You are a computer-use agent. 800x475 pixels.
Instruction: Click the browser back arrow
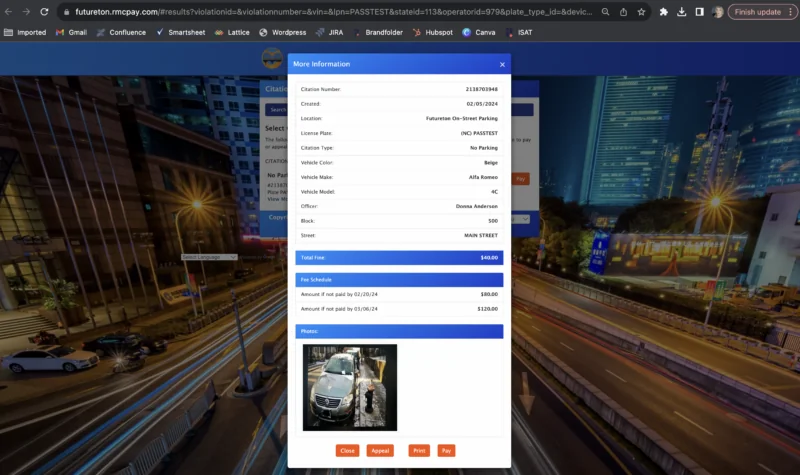click(x=8, y=12)
